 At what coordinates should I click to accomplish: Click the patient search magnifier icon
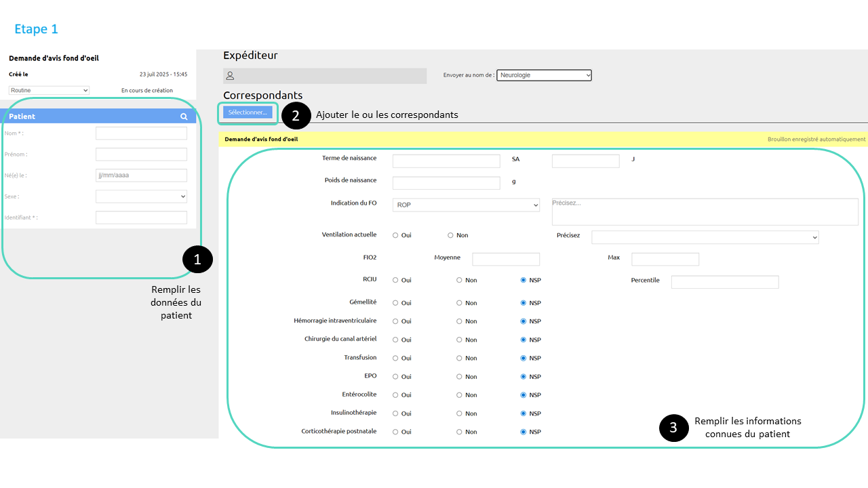coord(184,117)
